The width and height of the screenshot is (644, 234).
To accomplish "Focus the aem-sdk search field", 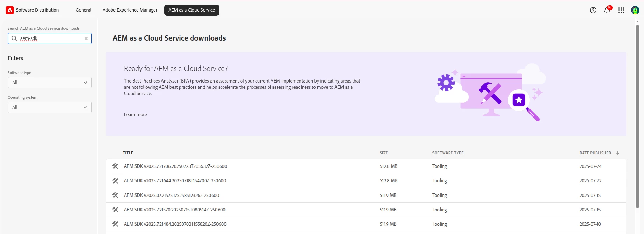I will click(50, 38).
